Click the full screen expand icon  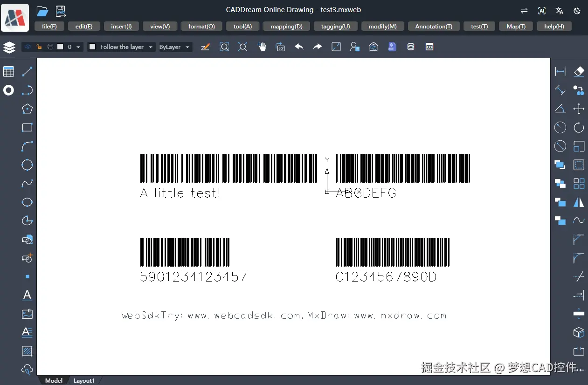tap(336, 47)
